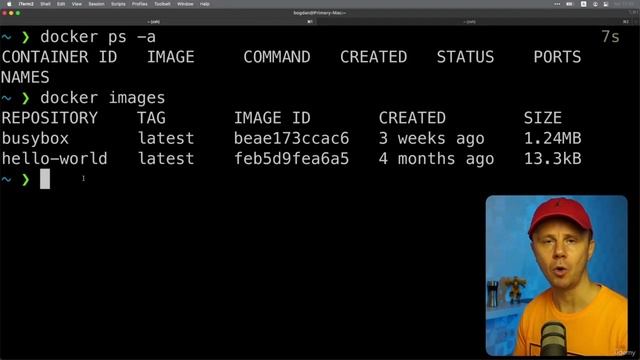Click the 'docker ps -a' command text
Screen dimensions: 640x360
98,37
